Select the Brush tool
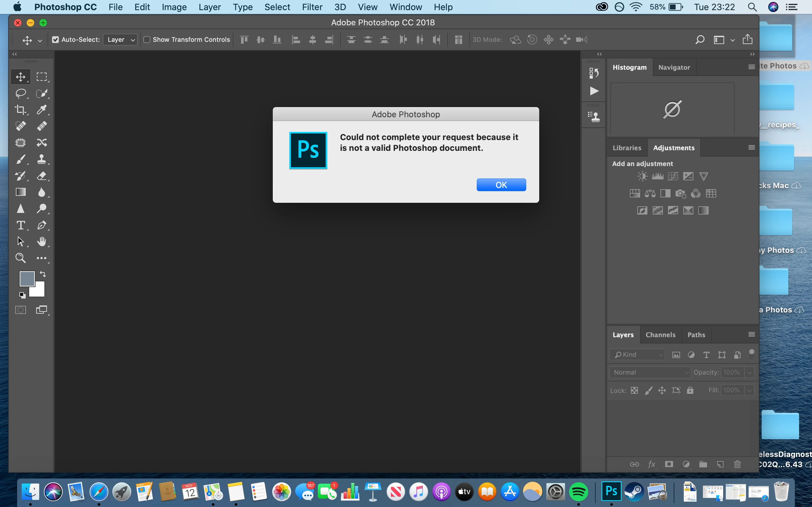Screen dimensions: 812x507 pyautogui.click(x=21, y=159)
